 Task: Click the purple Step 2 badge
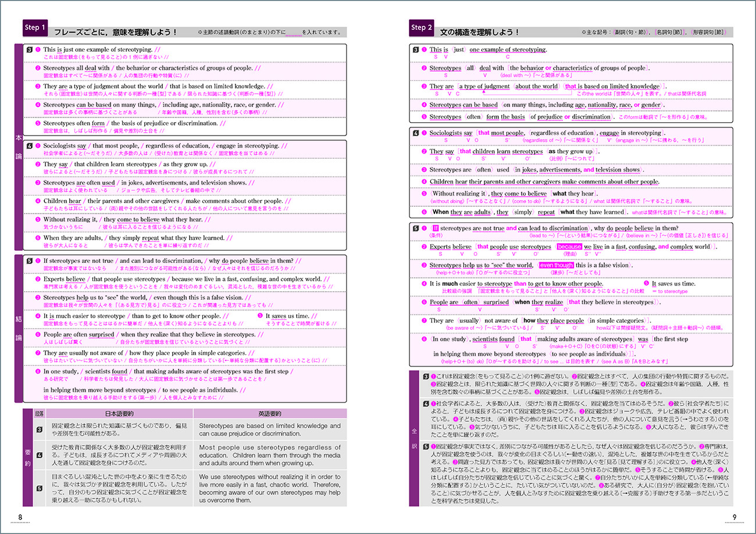(x=422, y=28)
